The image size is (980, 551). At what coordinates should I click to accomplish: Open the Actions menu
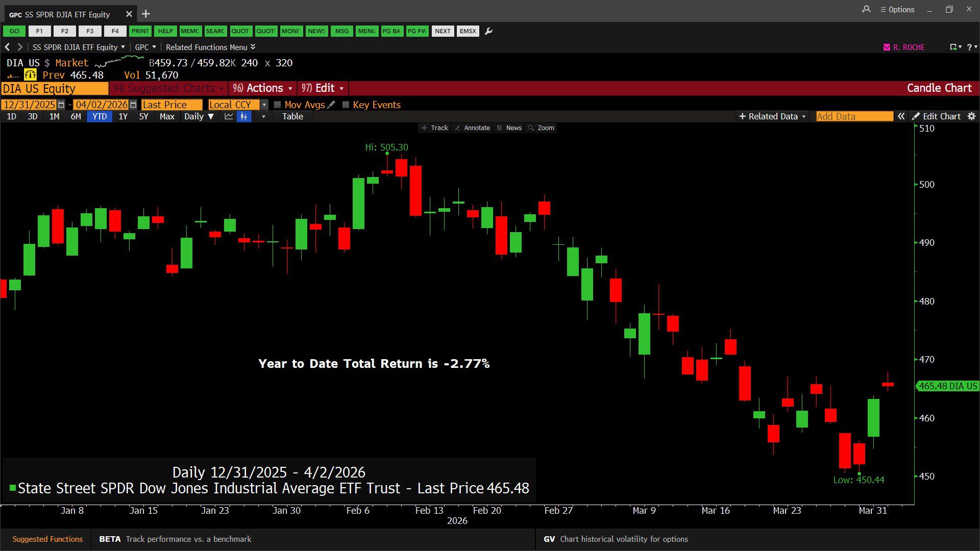(x=263, y=88)
